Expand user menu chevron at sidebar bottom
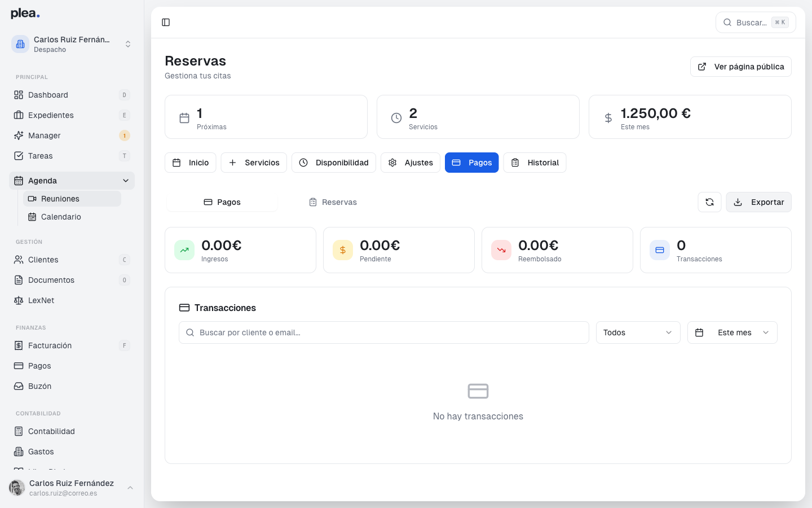Image resolution: width=812 pixels, height=508 pixels. [130, 488]
